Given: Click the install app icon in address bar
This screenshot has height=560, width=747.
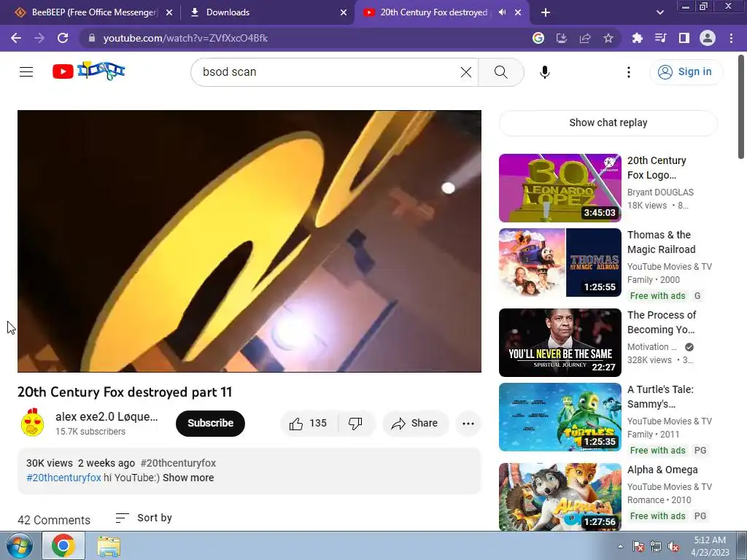Looking at the screenshot, I should pyautogui.click(x=561, y=38).
